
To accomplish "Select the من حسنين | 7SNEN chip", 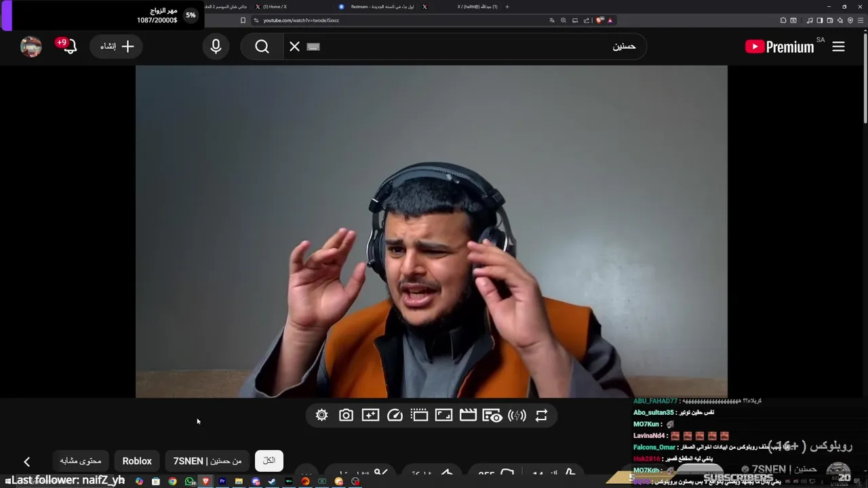I will pyautogui.click(x=208, y=461).
